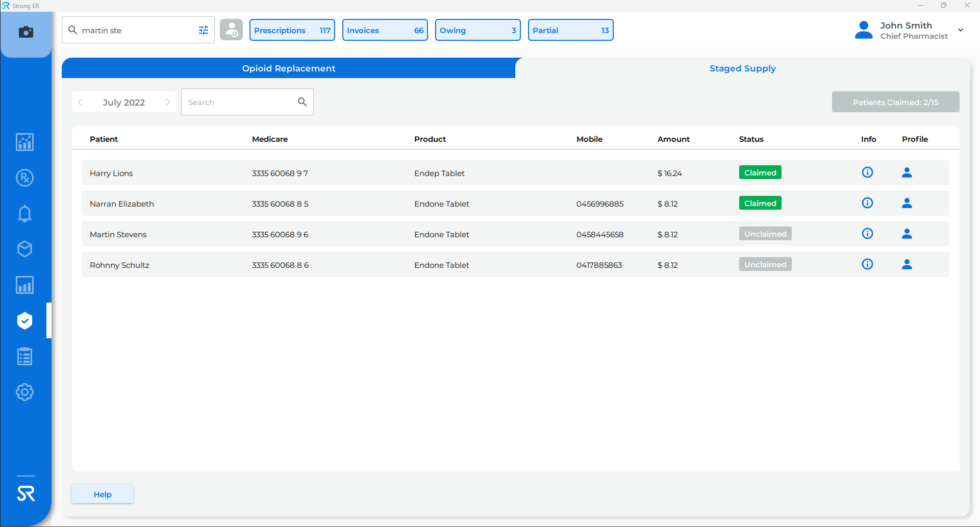Advance to next month after July 2022
980x527 pixels.
pyautogui.click(x=168, y=102)
